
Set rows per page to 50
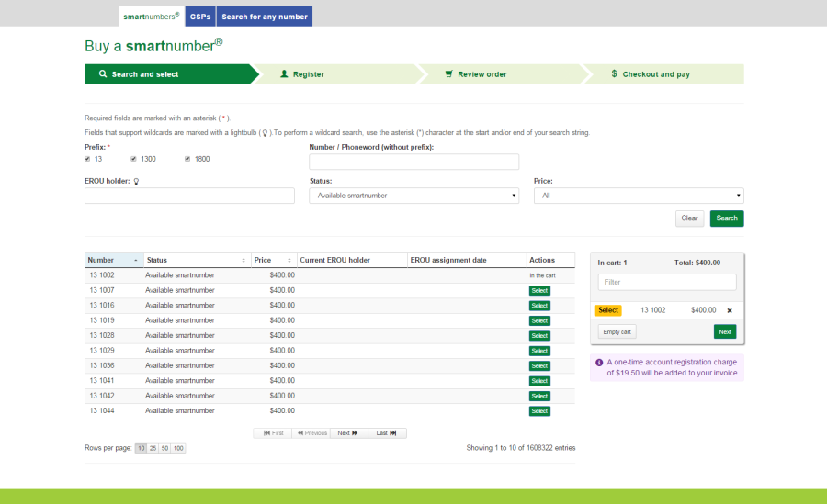165,448
